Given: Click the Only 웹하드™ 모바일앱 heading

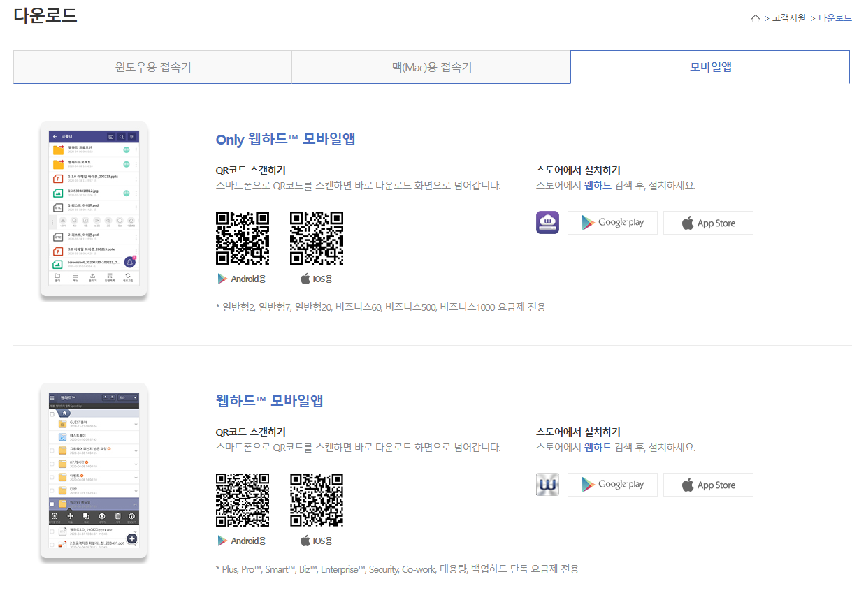Looking at the screenshot, I should [x=286, y=139].
